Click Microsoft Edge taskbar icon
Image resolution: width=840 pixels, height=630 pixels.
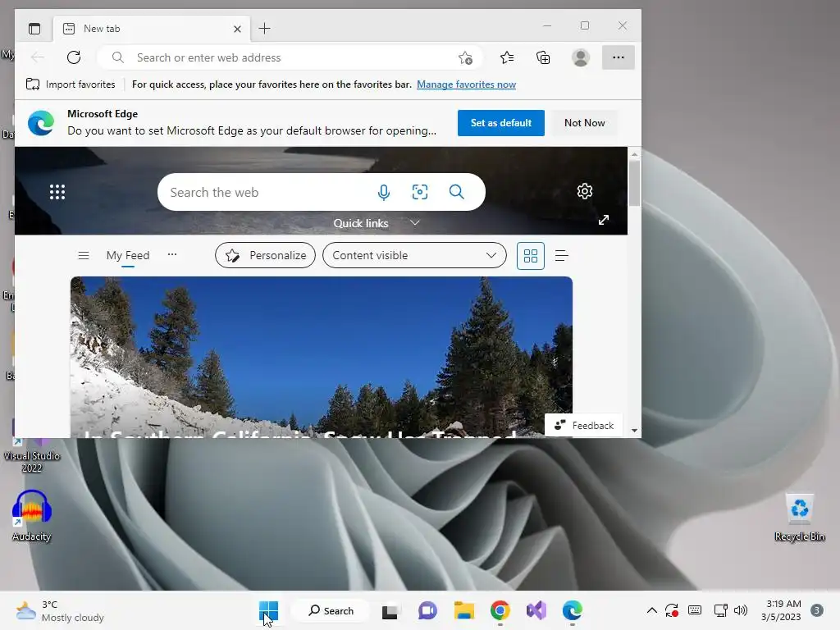point(572,610)
